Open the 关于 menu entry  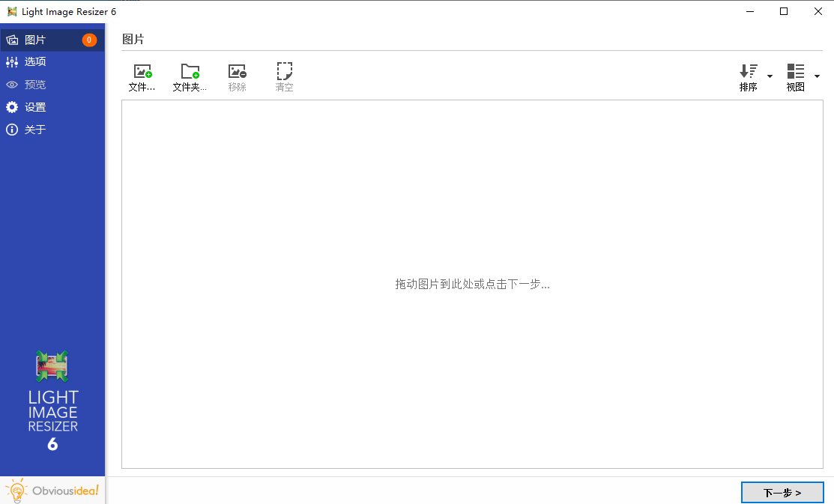pyautogui.click(x=34, y=130)
